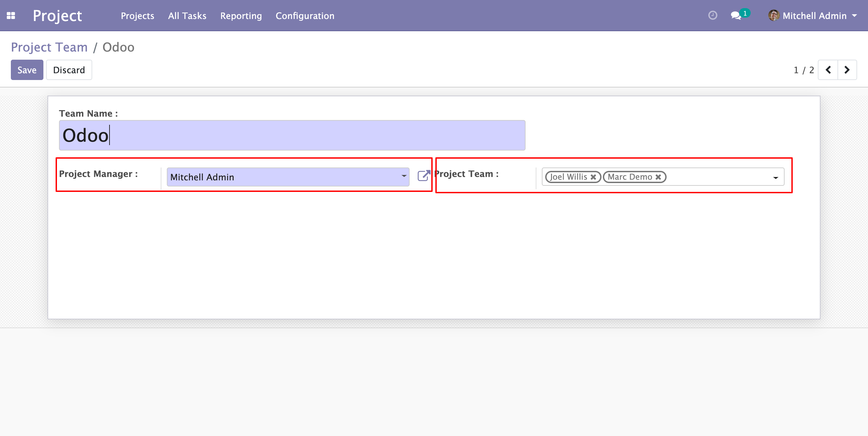The width and height of the screenshot is (868, 436).
Task: Open the Reporting menu
Action: click(241, 16)
